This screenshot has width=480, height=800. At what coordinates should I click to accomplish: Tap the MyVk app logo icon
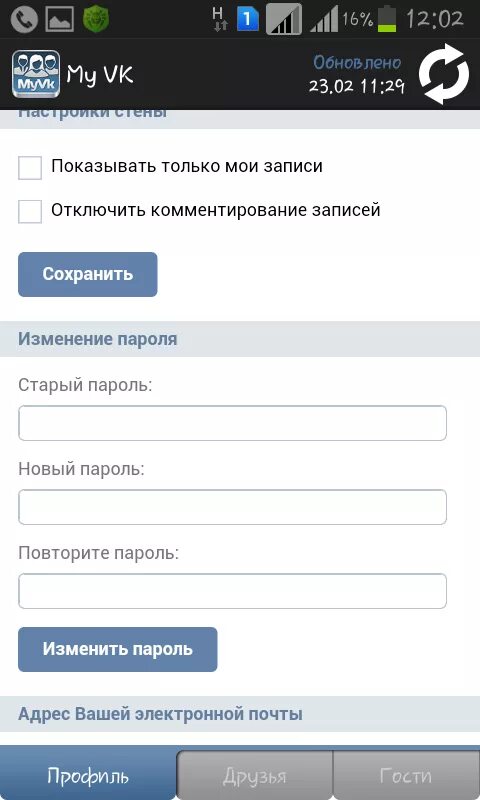36,74
